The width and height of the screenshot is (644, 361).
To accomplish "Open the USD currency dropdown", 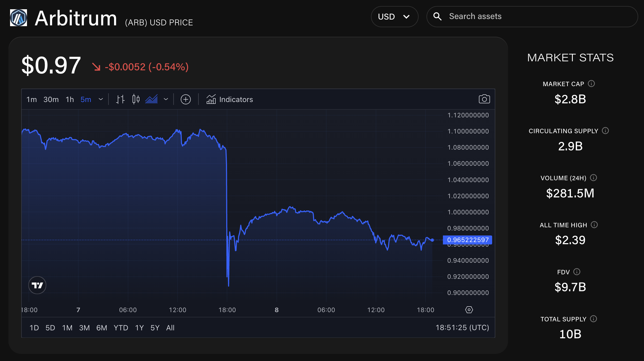I will (394, 17).
